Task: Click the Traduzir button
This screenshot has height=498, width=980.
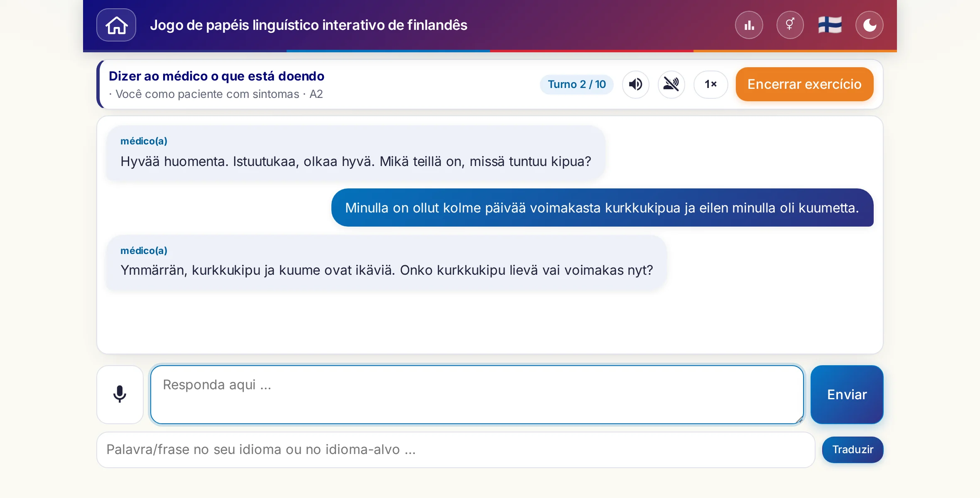Action: pos(853,449)
